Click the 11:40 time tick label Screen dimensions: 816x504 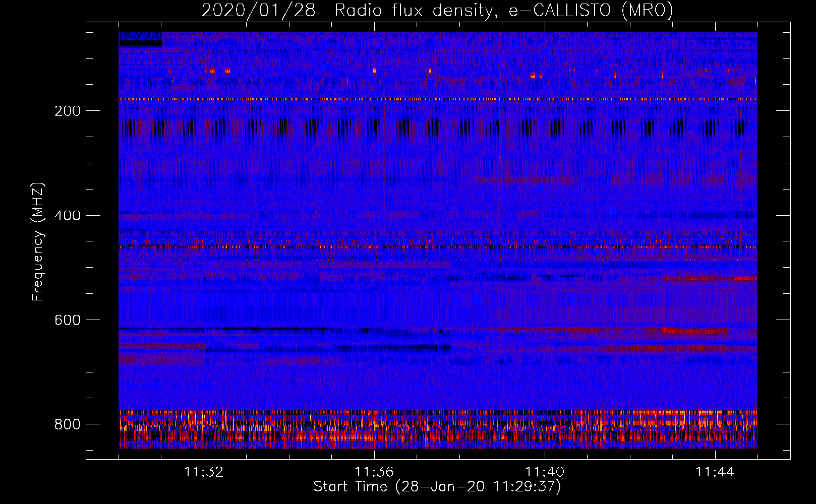[545, 472]
